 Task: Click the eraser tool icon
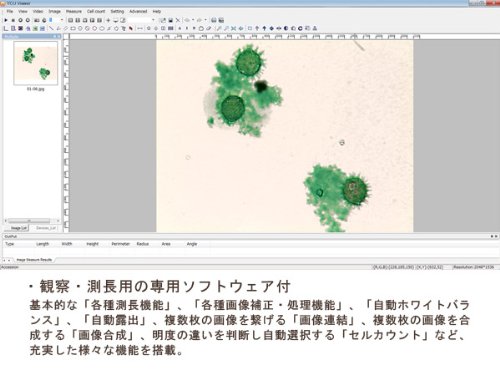[209, 28]
